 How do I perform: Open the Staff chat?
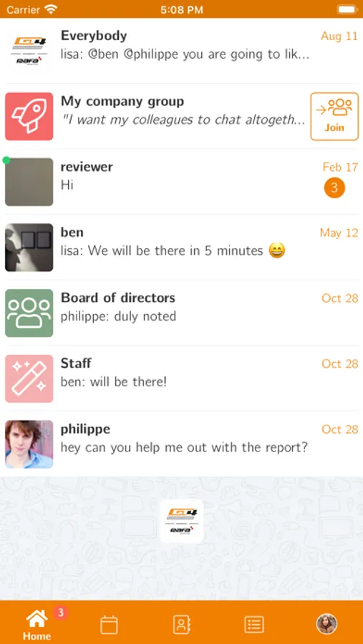(181, 379)
